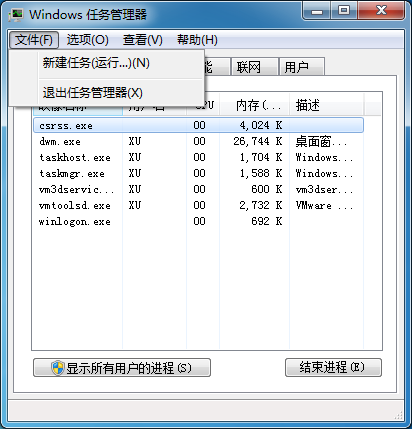Click the vm3dser... description cell
The width and height of the screenshot is (412, 429).
[x=324, y=190]
